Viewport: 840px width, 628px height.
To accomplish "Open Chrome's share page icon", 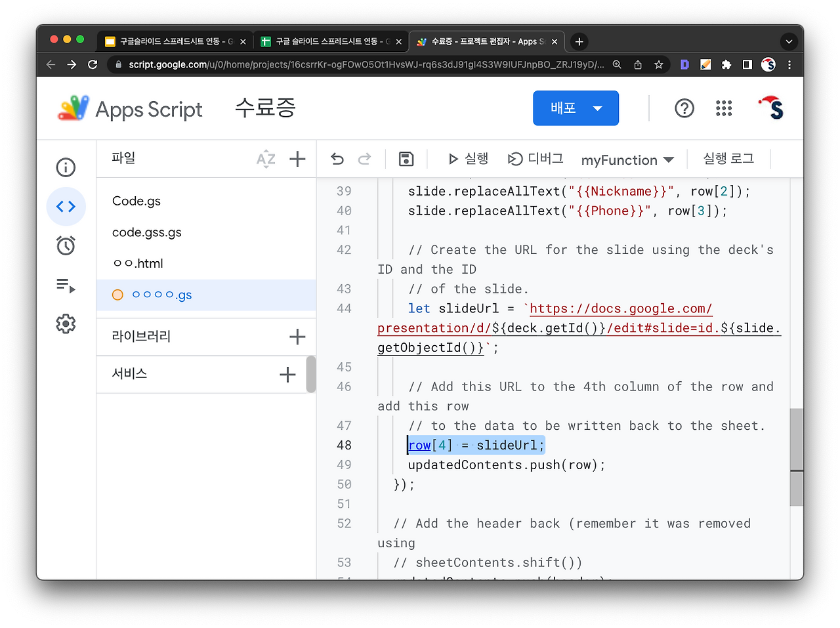I will [638, 64].
